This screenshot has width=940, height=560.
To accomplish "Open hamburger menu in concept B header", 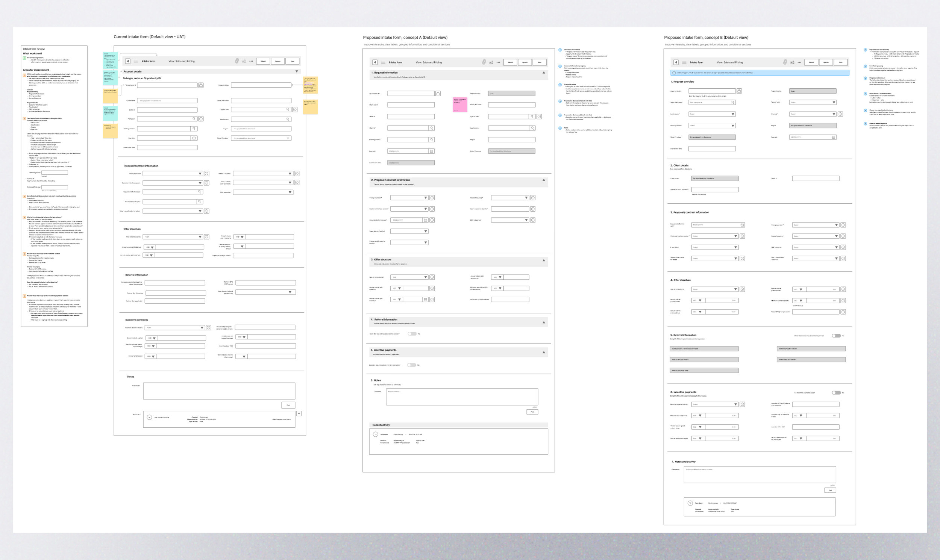I will [x=684, y=62].
